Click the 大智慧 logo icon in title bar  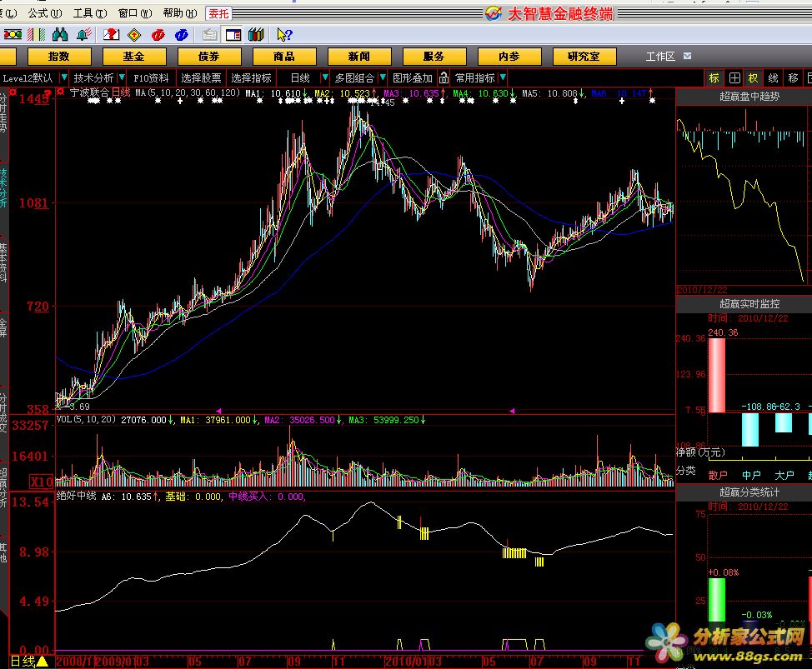point(494,13)
